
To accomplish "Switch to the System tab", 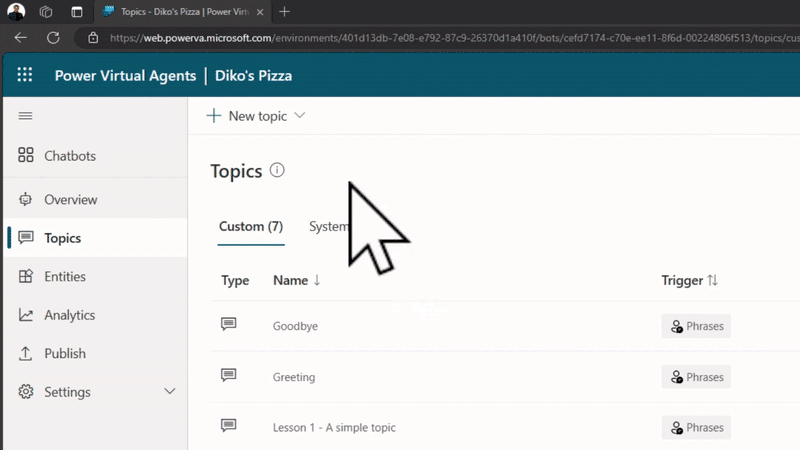I will [x=329, y=227].
